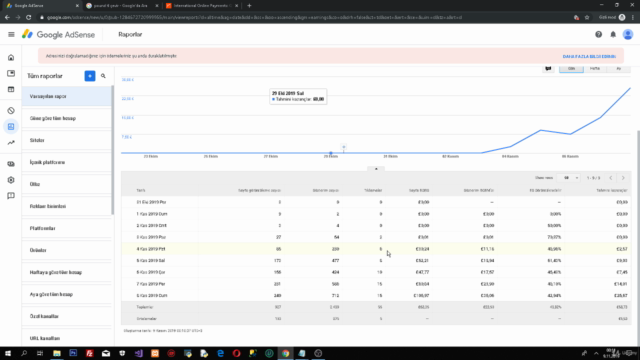The width and height of the screenshot is (640, 360).
Task: Open the Opera icon in taskbar
Action: pos(236,353)
